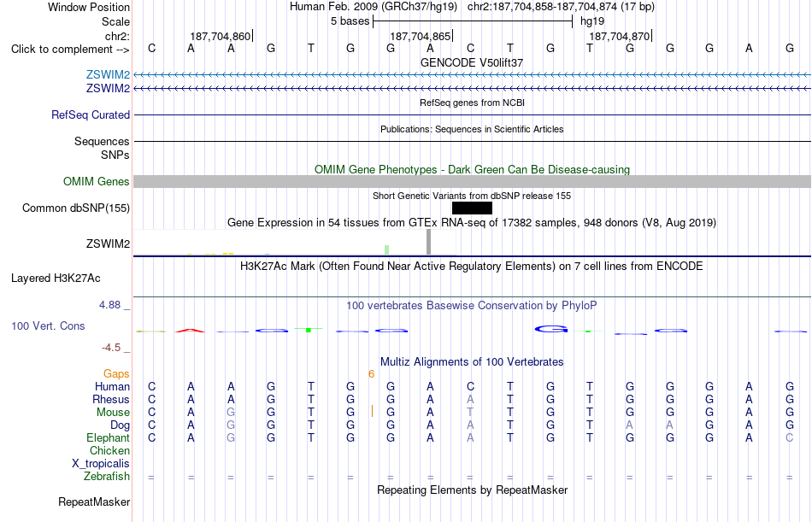
Task: Click the faded T mismatch in Mouse row
Action: [470, 412]
